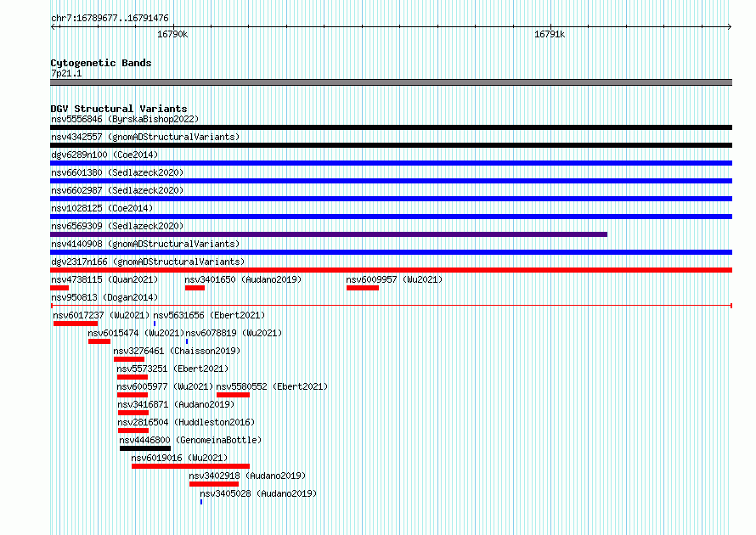
Task: Click the Cytogenetic Bands track title
Action: pos(101,63)
